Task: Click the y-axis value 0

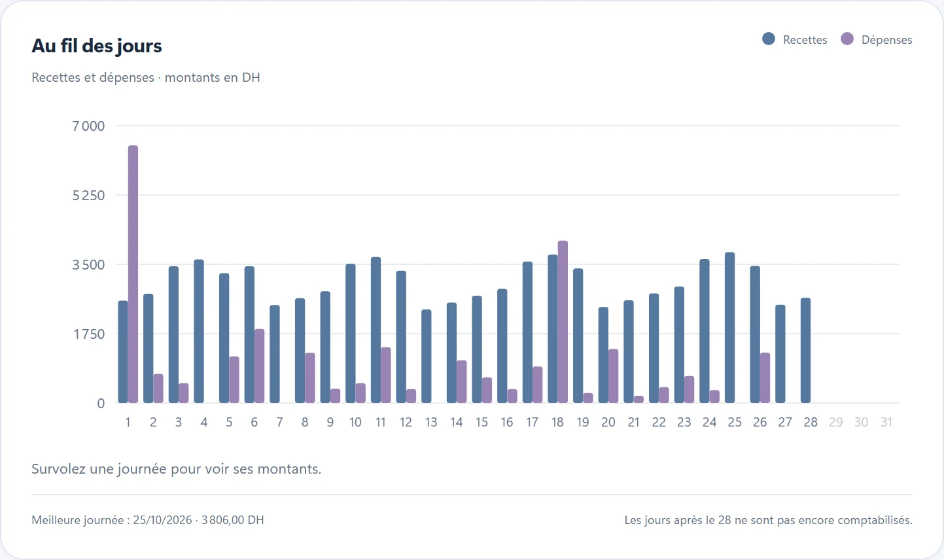Action: (x=101, y=403)
